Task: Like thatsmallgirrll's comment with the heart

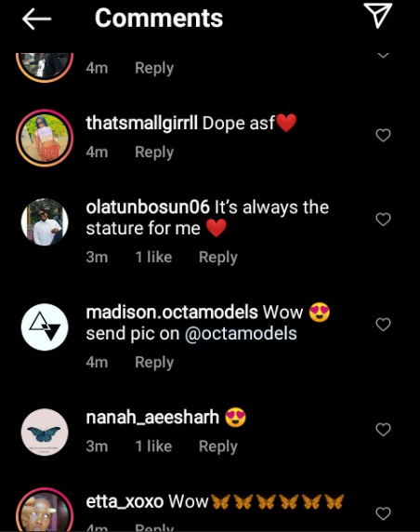Action: [x=384, y=136]
